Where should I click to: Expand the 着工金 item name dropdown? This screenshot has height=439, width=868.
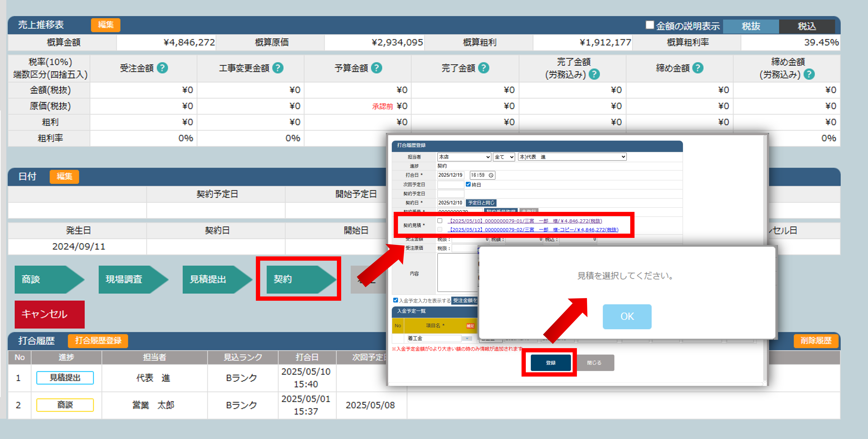click(x=467, y=338)
